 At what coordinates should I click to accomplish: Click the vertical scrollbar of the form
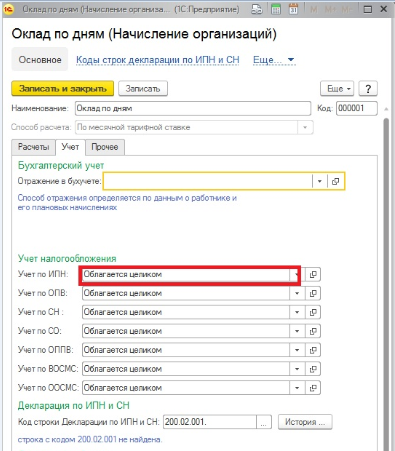pos(386,283)
